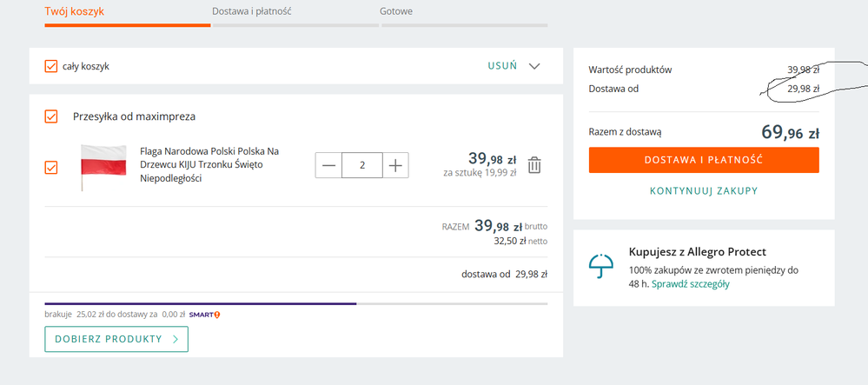868x385 pixels.
Task: Expand the chevron next to USUŃ
Action: tap(534, 66)
